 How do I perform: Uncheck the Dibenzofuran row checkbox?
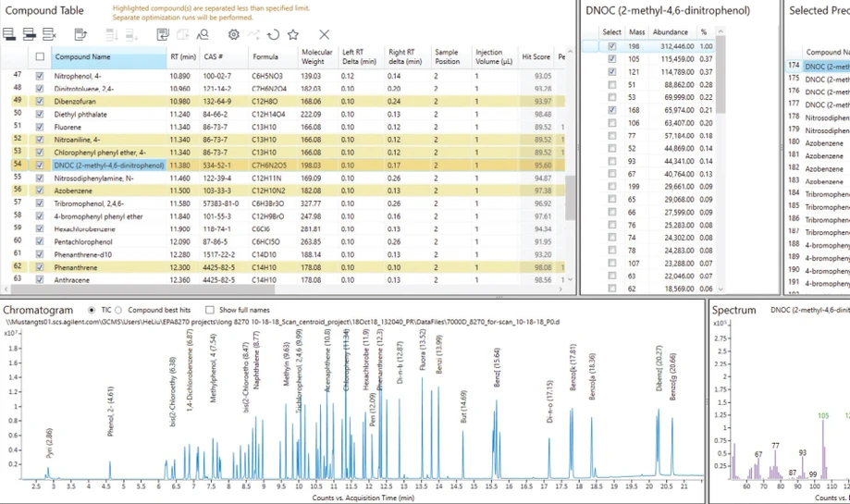[x=40, y=102]
